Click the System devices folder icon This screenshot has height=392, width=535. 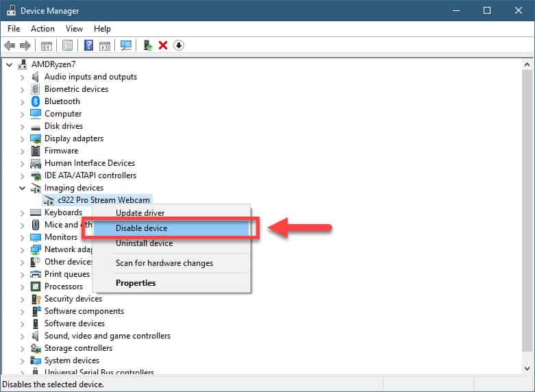pyautogui.click(x=36, y=360)
